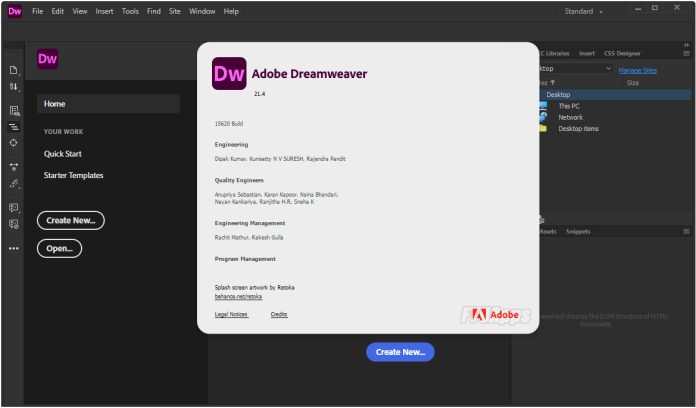
Task: Open the Insert menu
Action: pyautogui.click(x=104, y=11)
